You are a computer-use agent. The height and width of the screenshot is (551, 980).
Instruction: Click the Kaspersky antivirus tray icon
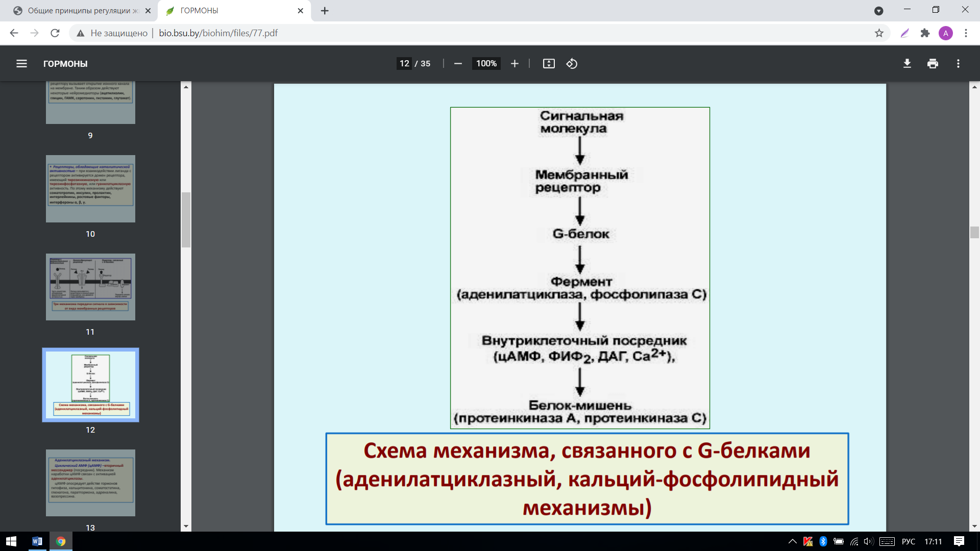pyautogui.click(x=807, y=541)
